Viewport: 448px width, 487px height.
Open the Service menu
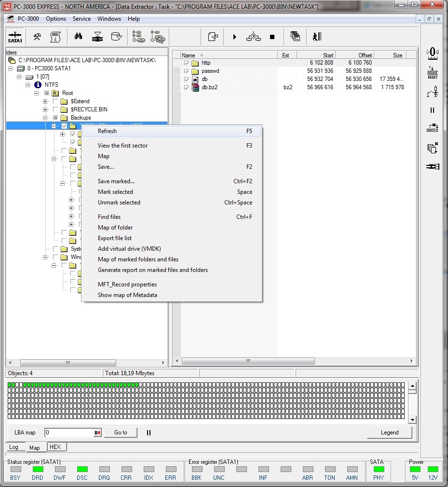tap(81, 19)
